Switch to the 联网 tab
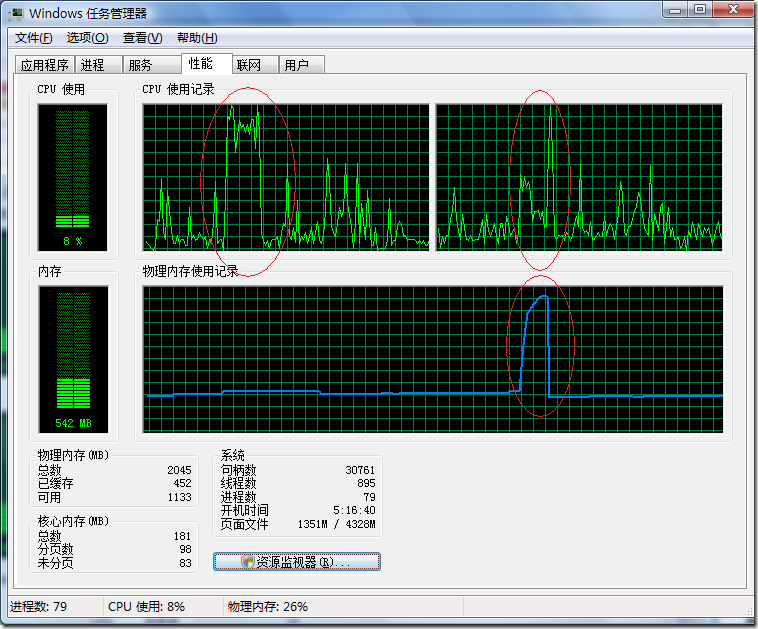This screenshot has height=629, width=758. (x=255, y=65)
